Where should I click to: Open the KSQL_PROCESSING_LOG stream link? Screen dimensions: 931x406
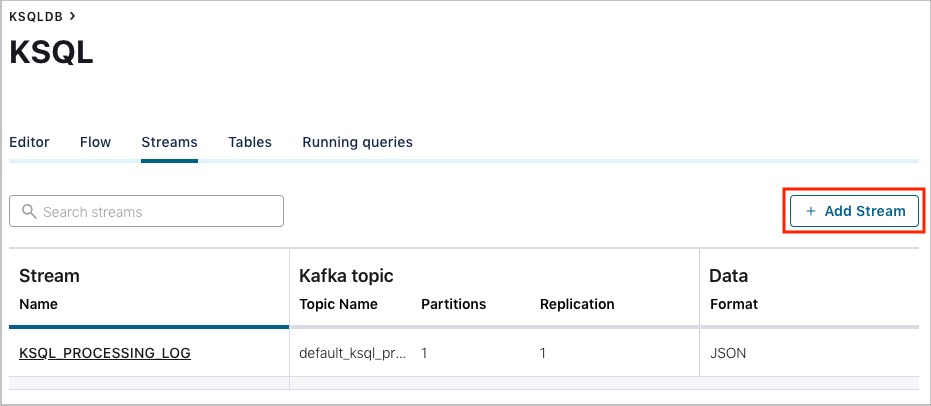[105, 353]
